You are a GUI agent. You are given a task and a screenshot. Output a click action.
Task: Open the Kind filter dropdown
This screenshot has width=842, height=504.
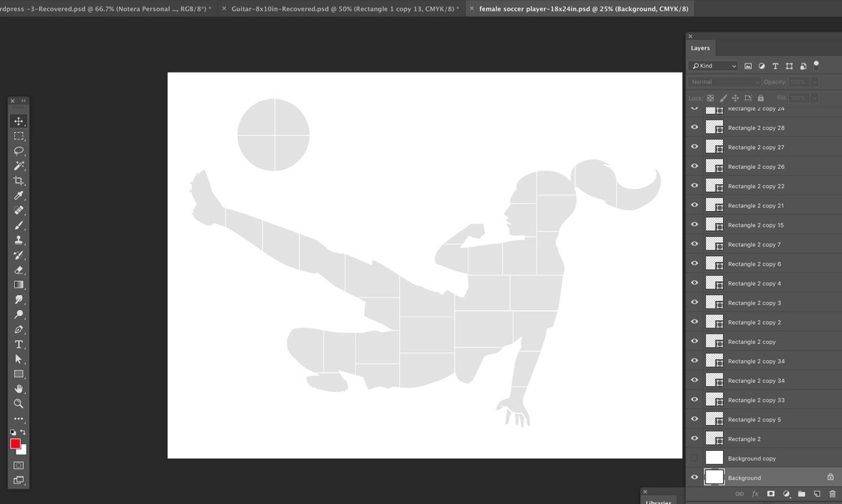pos(713,66)
